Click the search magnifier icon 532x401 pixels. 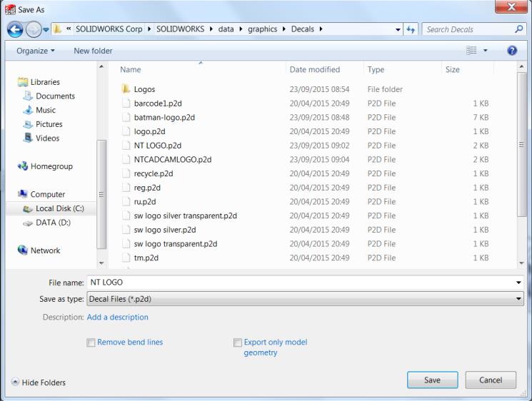click(x=519, y=29)
